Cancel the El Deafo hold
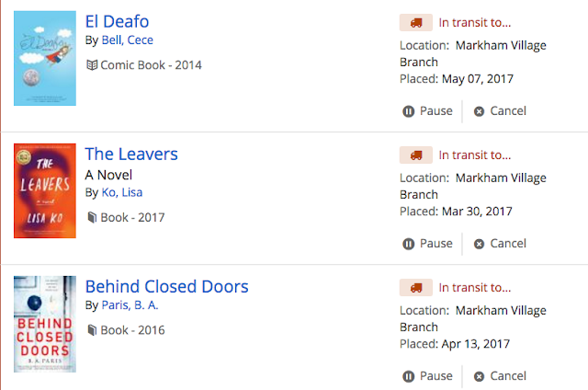Image resolution: width=588 pixels, height=390 pixels. (500, 111)
